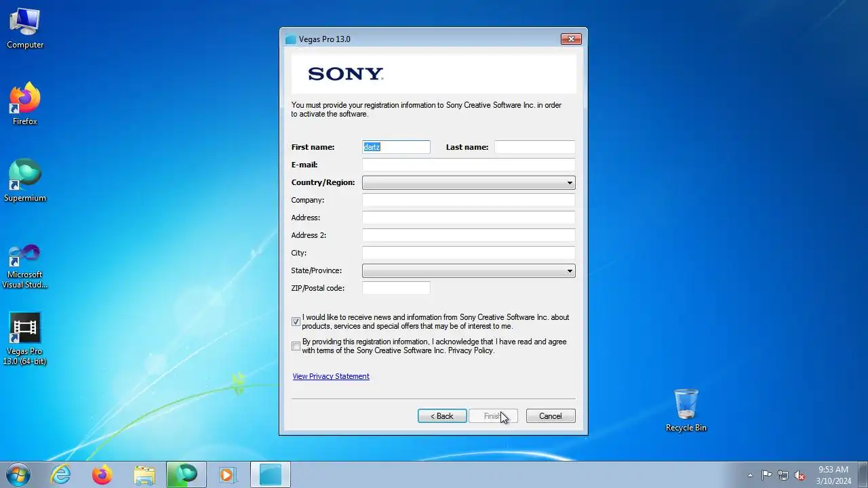Viewport: 868px width, 488px height.
Task: Click the E-mail input field
Action: click(x=469, y=165)
